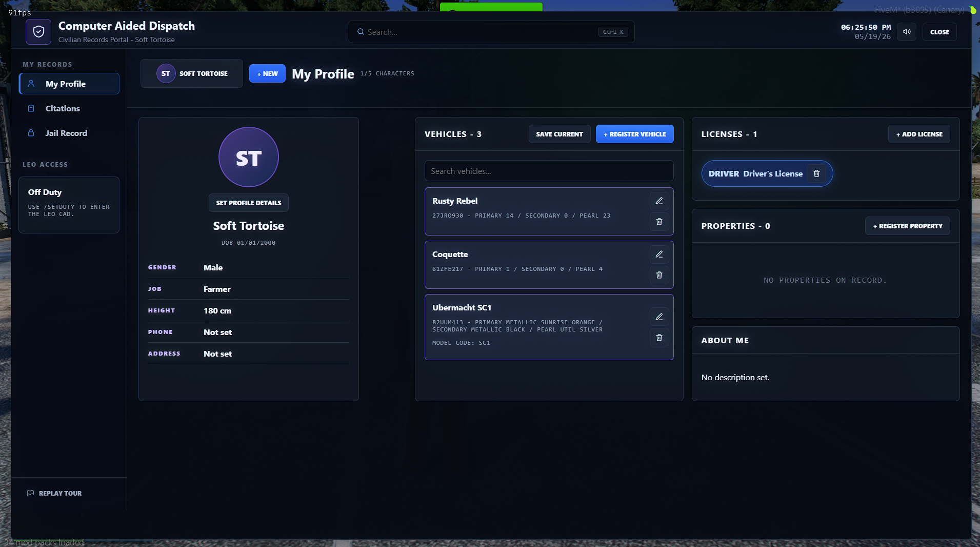Click the small ST avatar in character chip
This screenshot has height=547, width=980.
click(x=166, y=73)
